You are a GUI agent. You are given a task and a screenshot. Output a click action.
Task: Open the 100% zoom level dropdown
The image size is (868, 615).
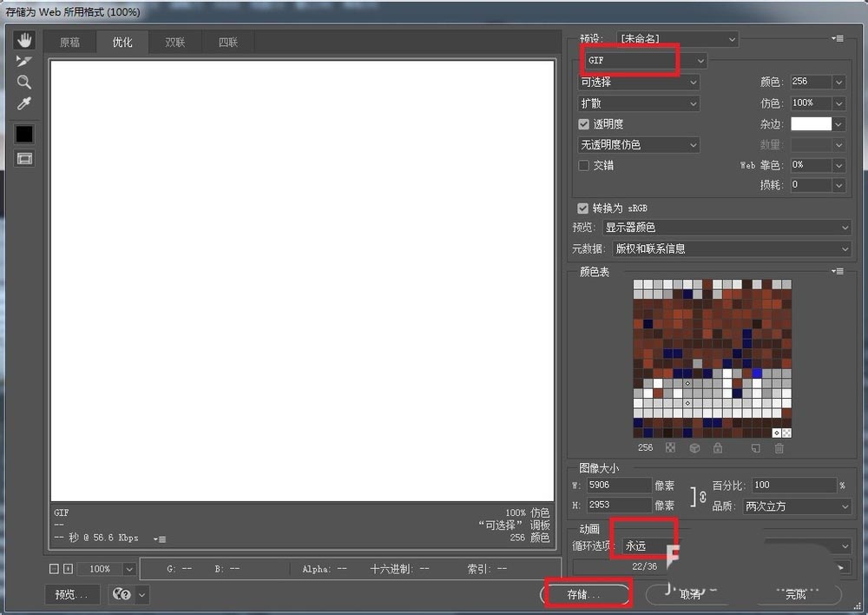click(106, 568)
